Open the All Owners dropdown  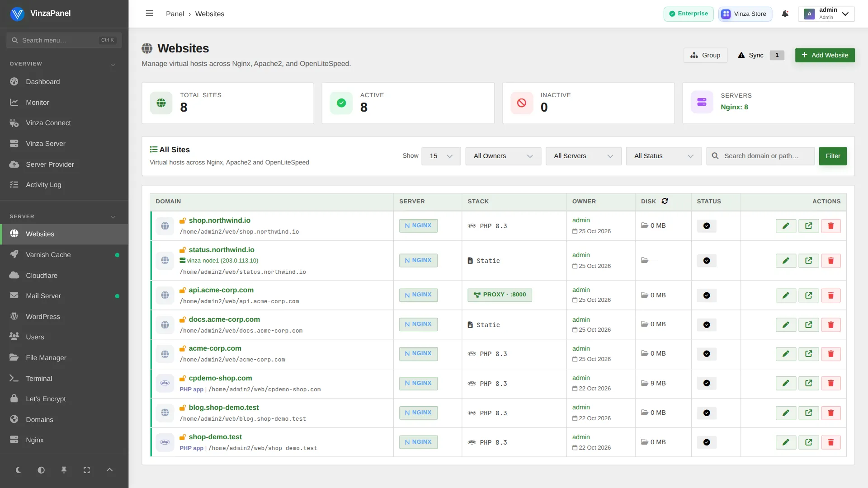[x=503, y=156]
